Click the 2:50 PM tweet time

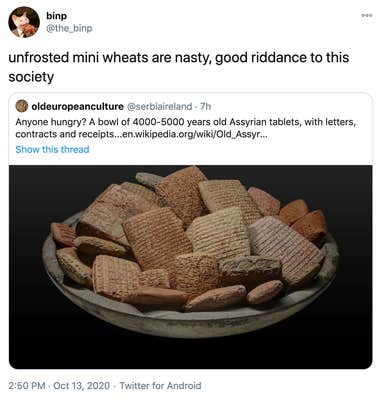tap(27, 386)
